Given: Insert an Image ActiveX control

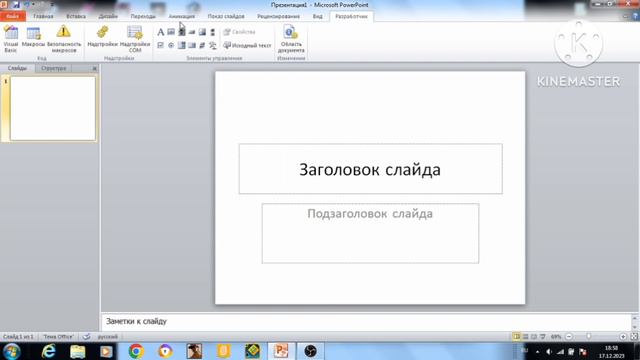Looking at the screenshot, I should pyautogui.click(x=202, y=32).
